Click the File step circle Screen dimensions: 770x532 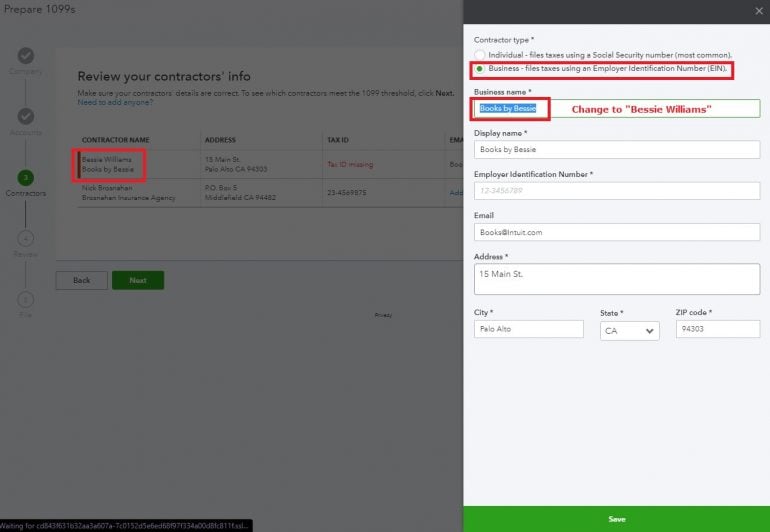[26, 299]
